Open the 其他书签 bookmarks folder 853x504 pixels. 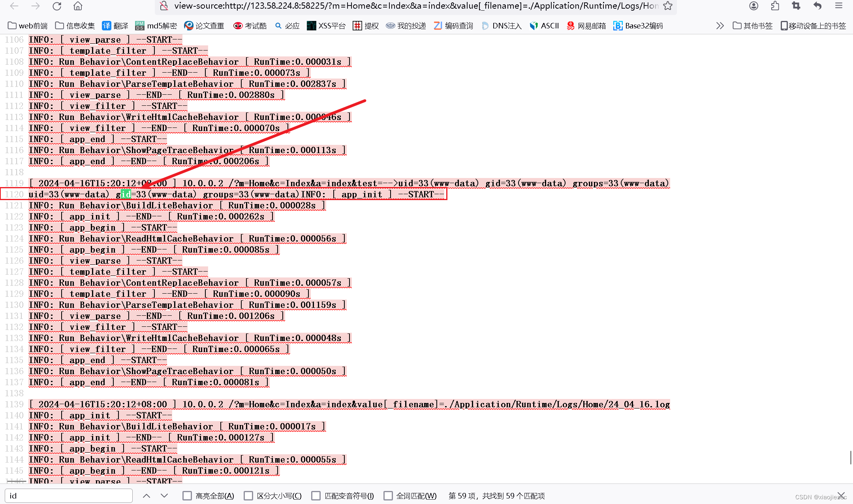coord(752,26)
